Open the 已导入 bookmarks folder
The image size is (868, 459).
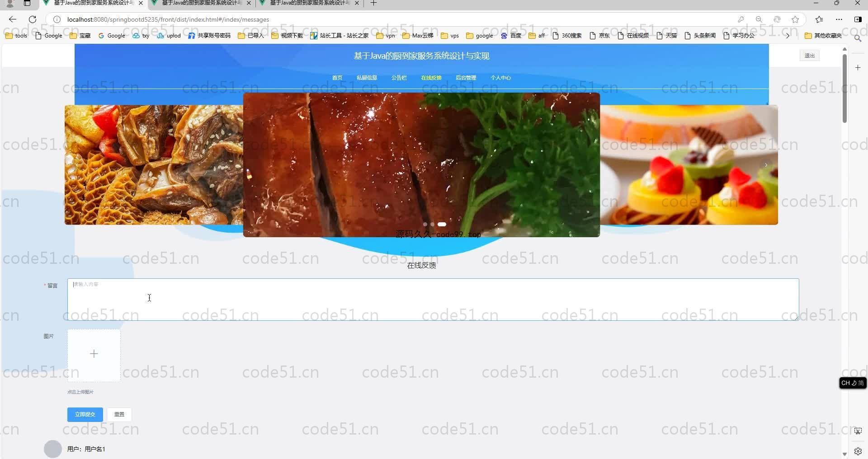click(250, 36)
